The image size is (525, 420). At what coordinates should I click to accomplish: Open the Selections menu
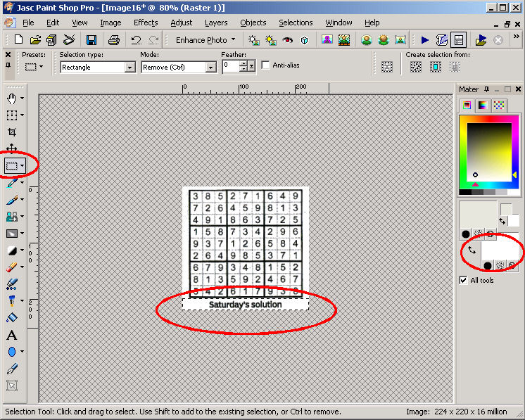296,23
